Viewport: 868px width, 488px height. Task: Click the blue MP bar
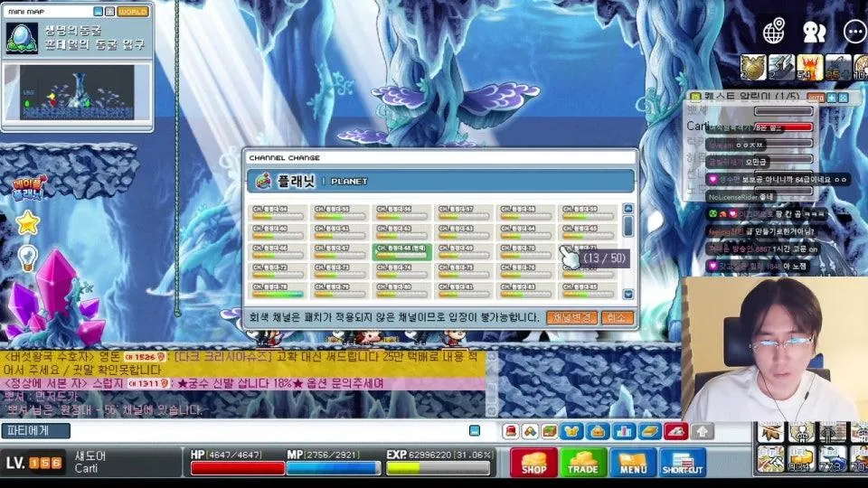334,468
